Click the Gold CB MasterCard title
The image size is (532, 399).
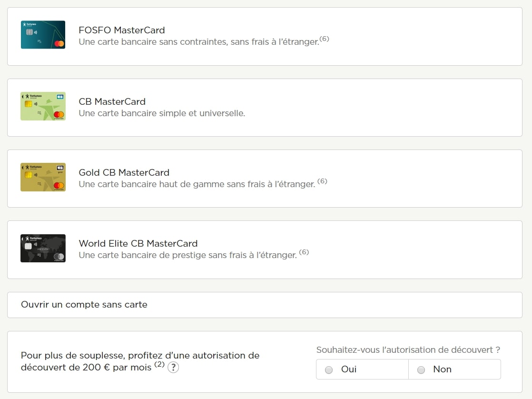coord(124,172)
